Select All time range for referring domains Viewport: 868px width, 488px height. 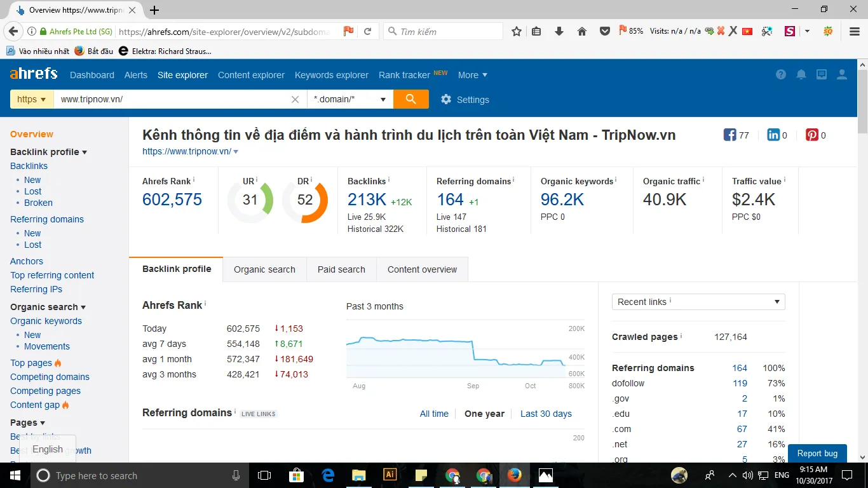(x=434, y=414)
